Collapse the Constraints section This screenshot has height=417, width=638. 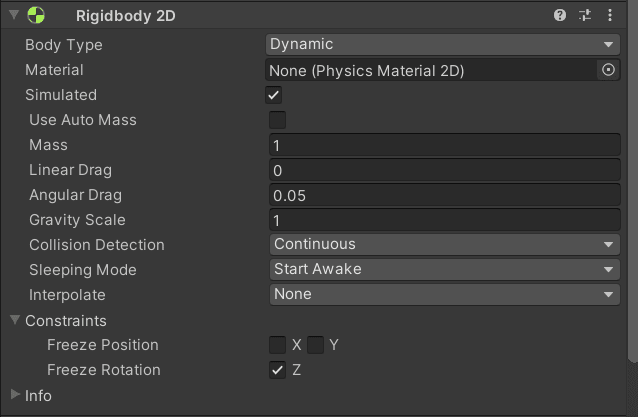pyautogui.click(x=15, y=320)
